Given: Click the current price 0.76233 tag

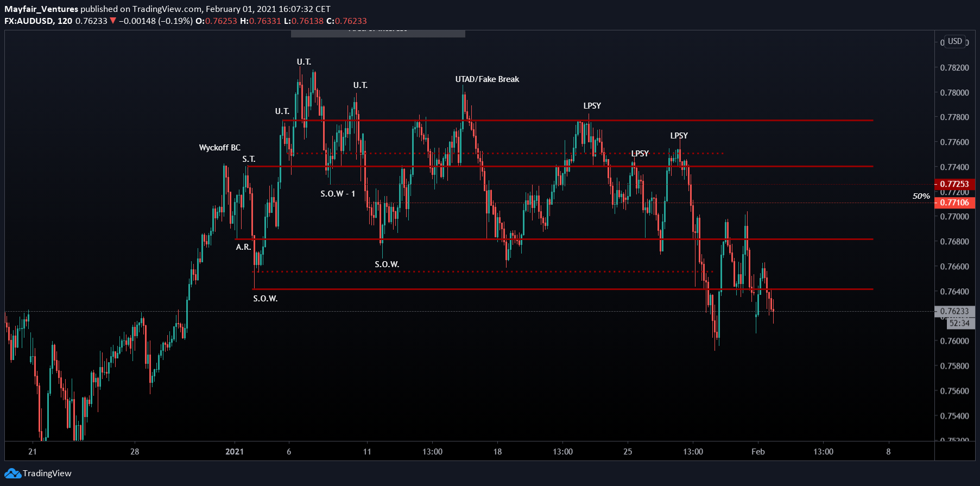Looking at the screenshot, I should 954,311.
